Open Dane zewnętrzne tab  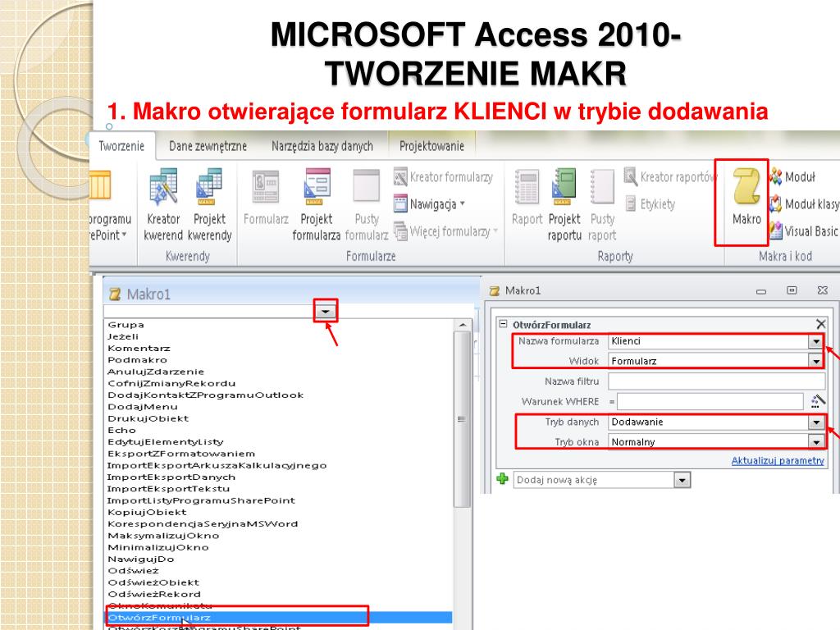[x=208, y=146]
